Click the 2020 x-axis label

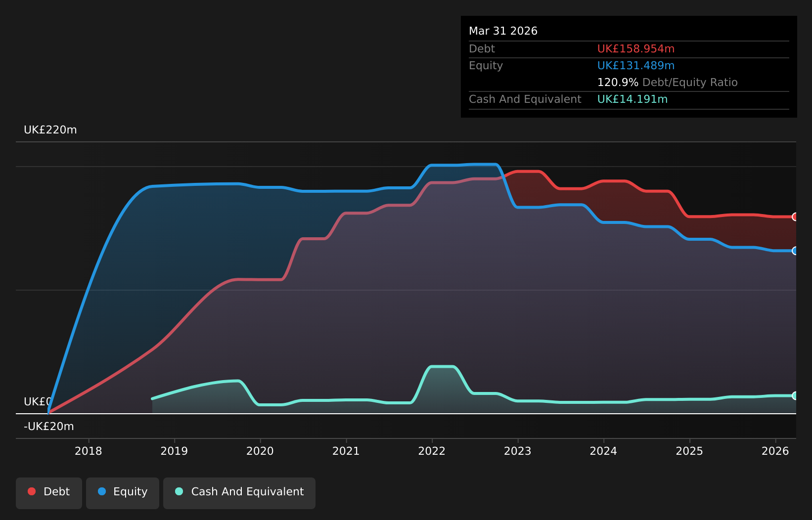pos(260,451)
